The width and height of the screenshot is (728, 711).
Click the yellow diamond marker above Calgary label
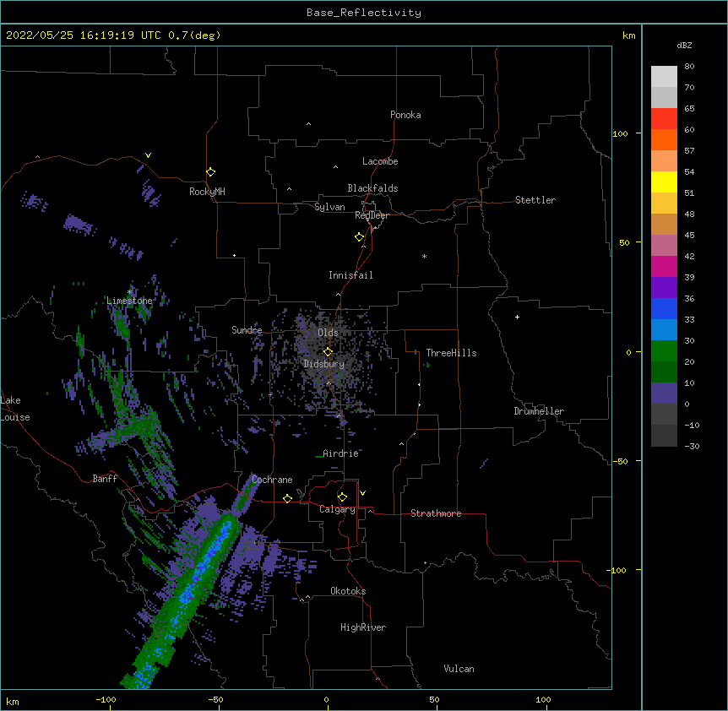point(342,497)
